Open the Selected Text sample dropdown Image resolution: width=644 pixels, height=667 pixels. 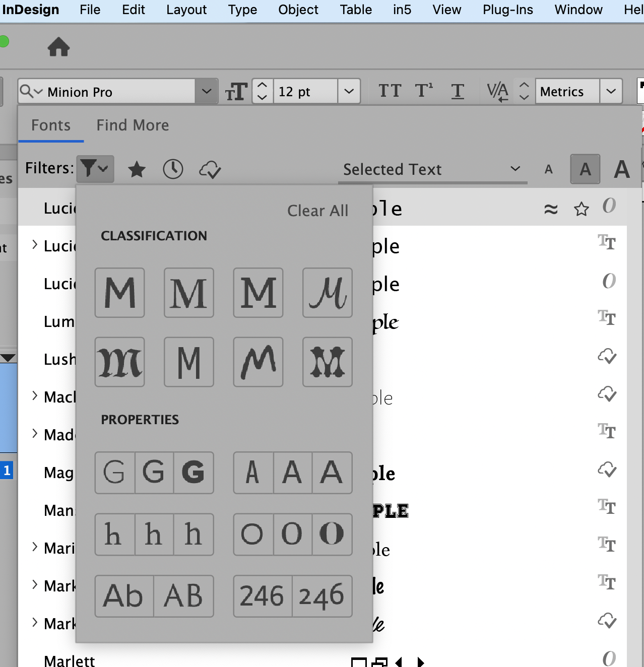[x=432, y=169]
